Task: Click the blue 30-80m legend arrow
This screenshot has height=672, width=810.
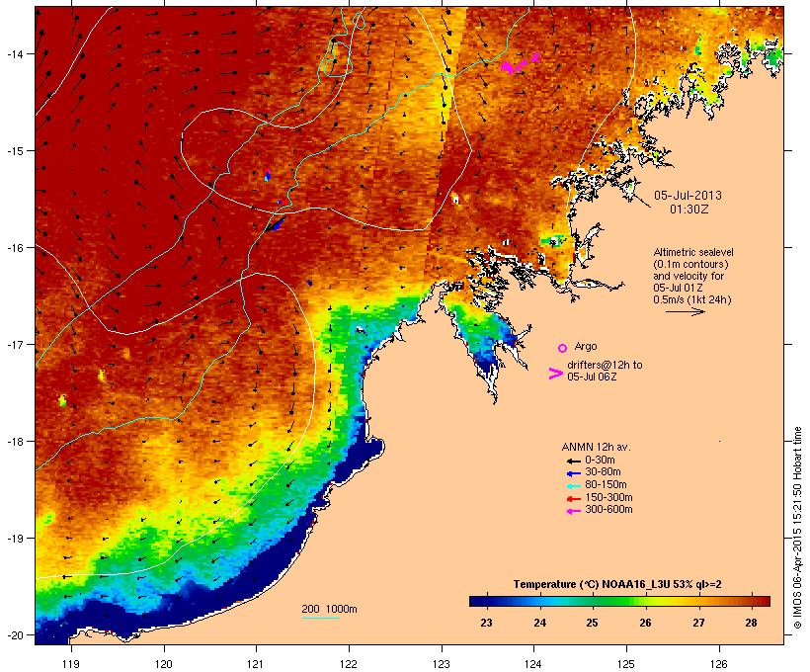Action: point(573,473)
